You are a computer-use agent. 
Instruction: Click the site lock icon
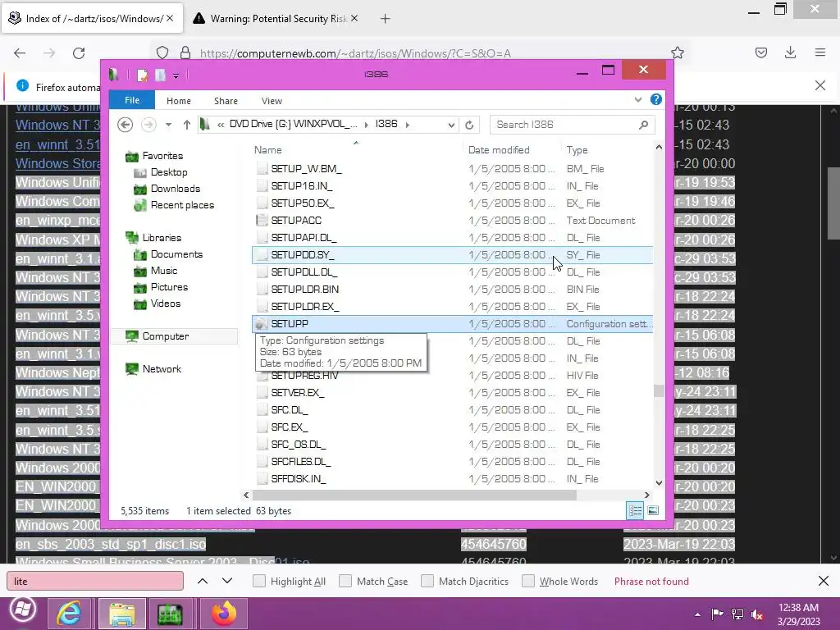coord(185,52)
